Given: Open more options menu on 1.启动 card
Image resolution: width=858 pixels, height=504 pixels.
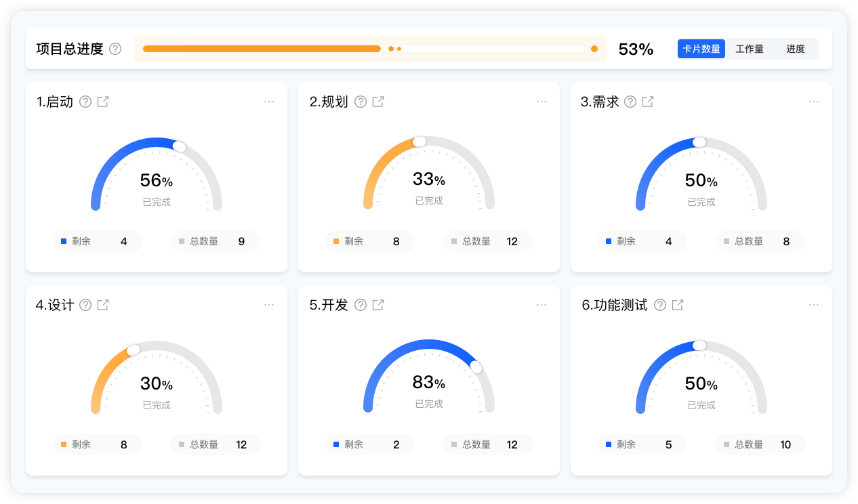Looking at the screenshot, I should 269,102.
